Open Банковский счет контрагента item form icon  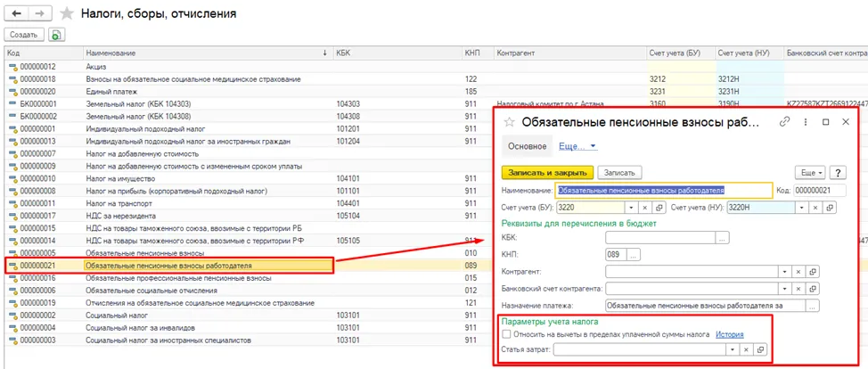[x=812, y=289]
